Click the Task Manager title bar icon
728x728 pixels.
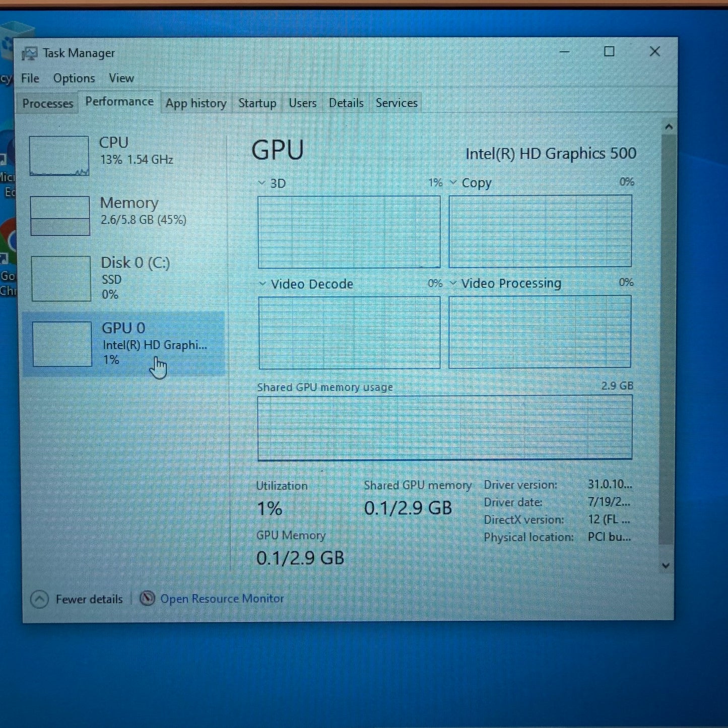[x=29, y=53]
